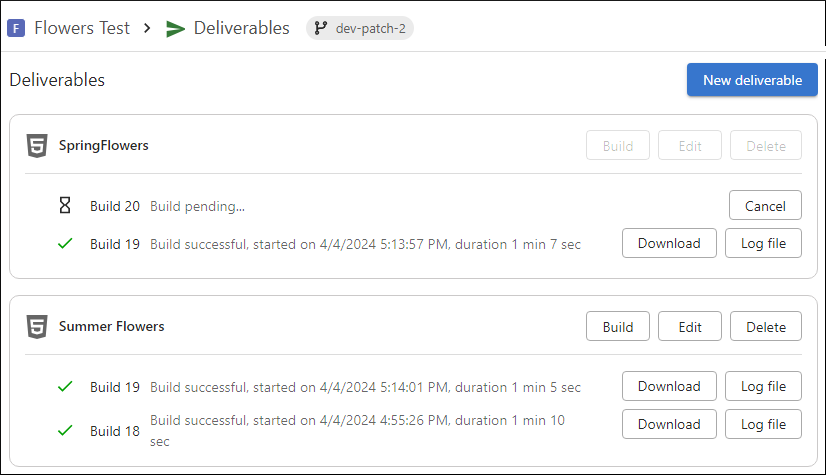The image size is (826, 475).
Task: Open the Deliverables breadcrumb item
Action: coord(241,28)
